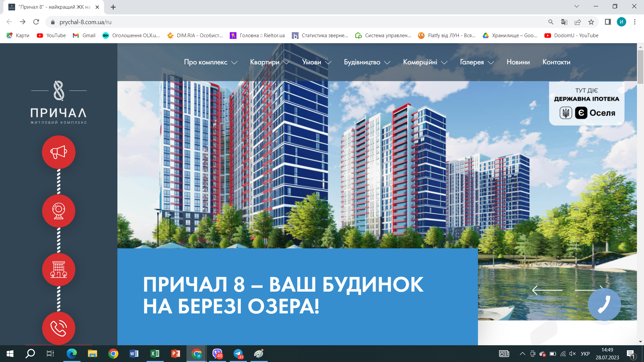
Task: Click the єОселя державна іпотека banner
Action: click(586, 104)
